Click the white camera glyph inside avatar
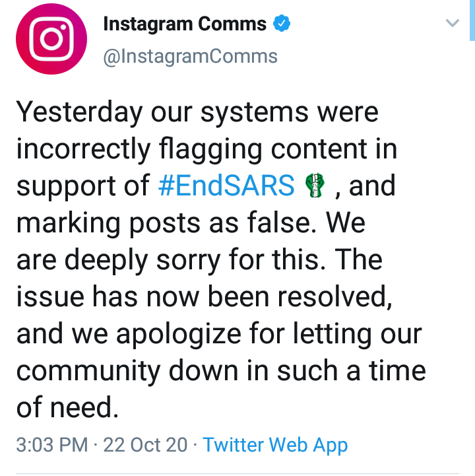Image resolution: width=475 pixels, height=476 pixels. pos(51,39)
